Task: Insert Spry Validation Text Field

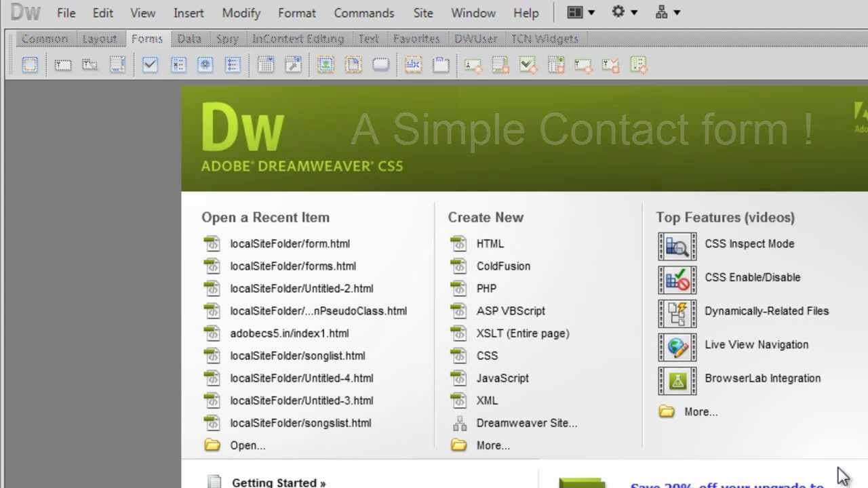Action: [x=473, y=65]
